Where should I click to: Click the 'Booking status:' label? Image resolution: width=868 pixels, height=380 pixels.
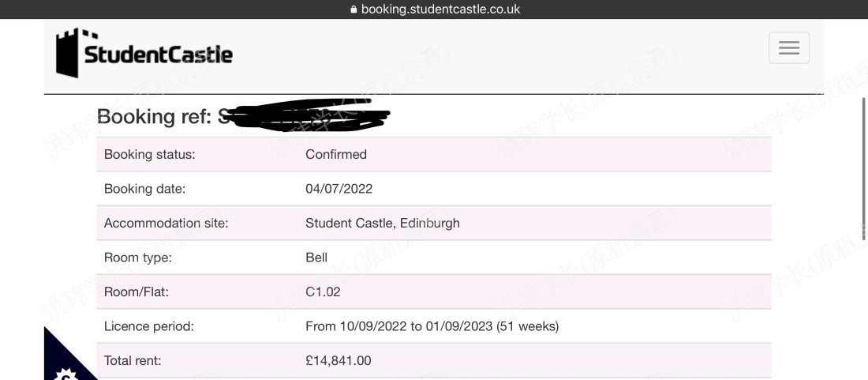[x=149, y=155]
